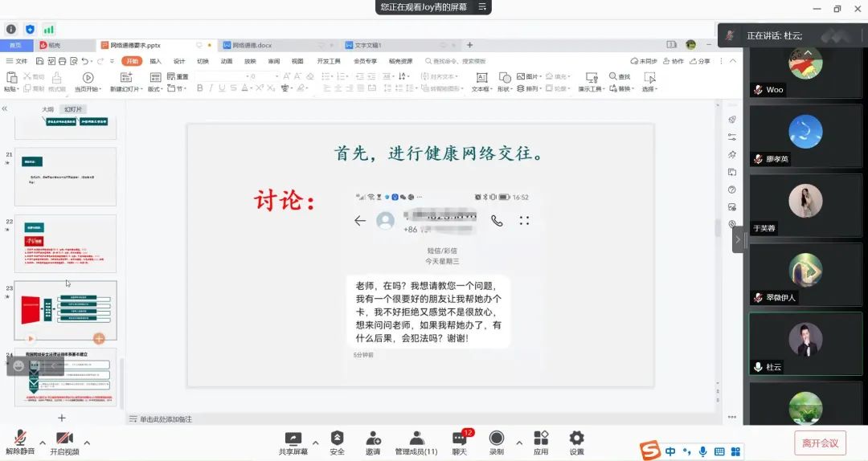Screen dimensions: 868x461
Task: Expand the options arrow beside 录制
Action: 518,443
